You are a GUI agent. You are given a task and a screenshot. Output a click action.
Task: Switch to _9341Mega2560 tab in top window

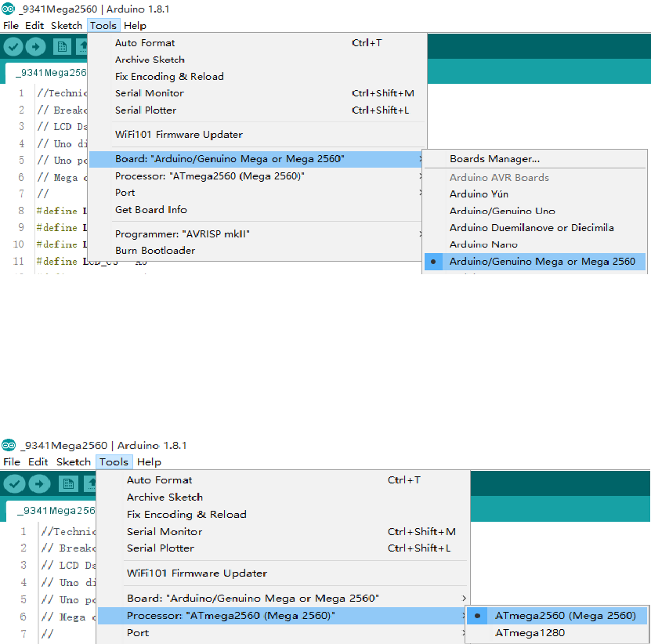(x=46, y=73)
